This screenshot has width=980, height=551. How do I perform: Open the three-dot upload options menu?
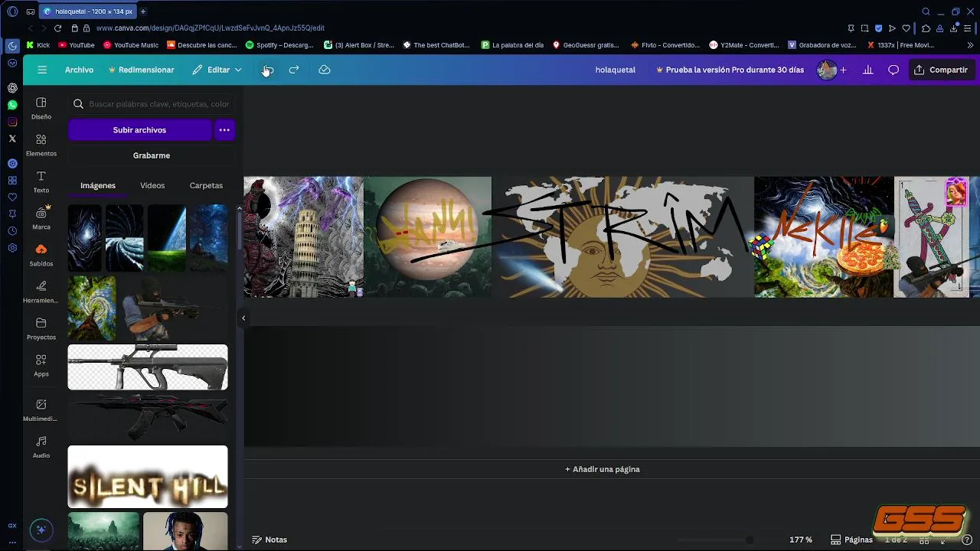click(224, 130)
